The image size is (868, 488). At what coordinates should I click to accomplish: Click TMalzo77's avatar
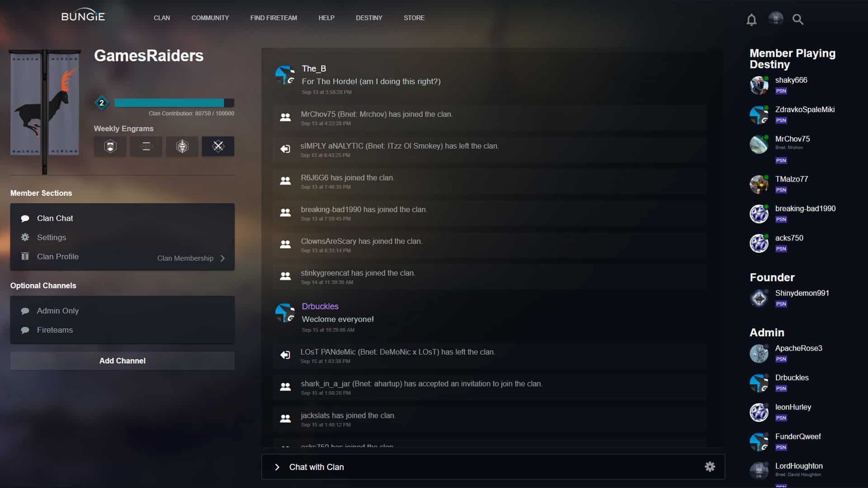pyautogui.click(x=759, y=184)
